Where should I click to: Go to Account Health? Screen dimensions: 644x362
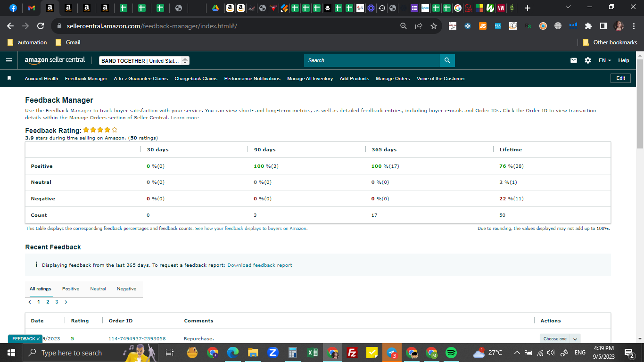click(41, 79)
